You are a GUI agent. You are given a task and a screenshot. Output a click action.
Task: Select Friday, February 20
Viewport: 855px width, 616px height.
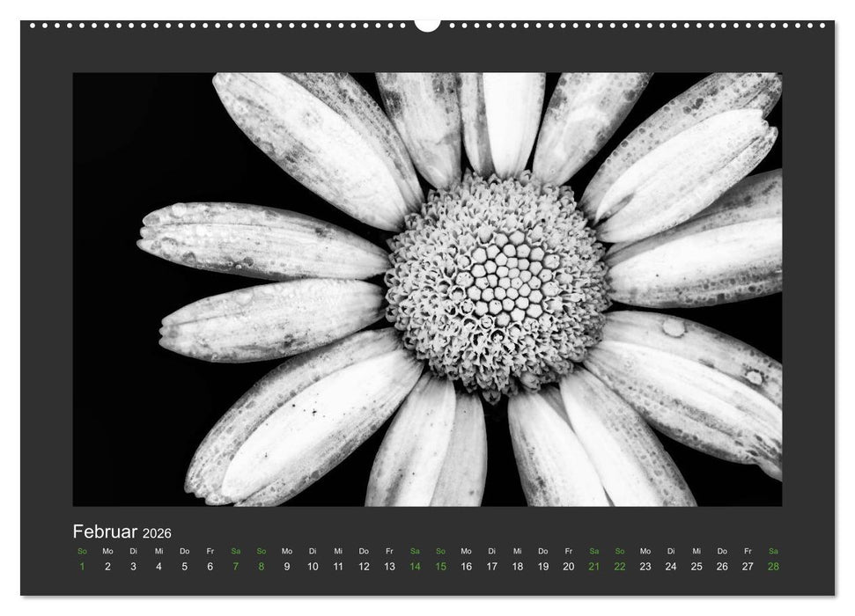coord(568,567)
